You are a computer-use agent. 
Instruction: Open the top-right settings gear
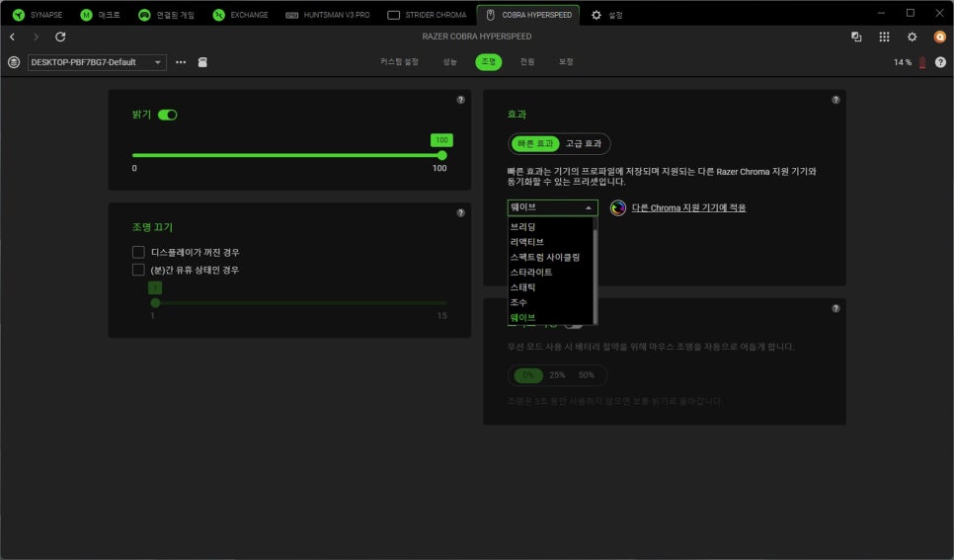pyautogui.click(x=912, y=38)
